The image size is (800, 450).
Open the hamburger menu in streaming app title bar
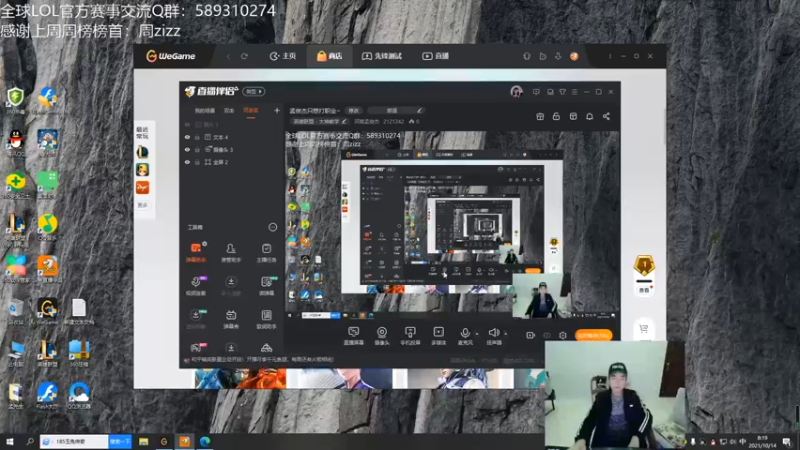click(574, 92)
